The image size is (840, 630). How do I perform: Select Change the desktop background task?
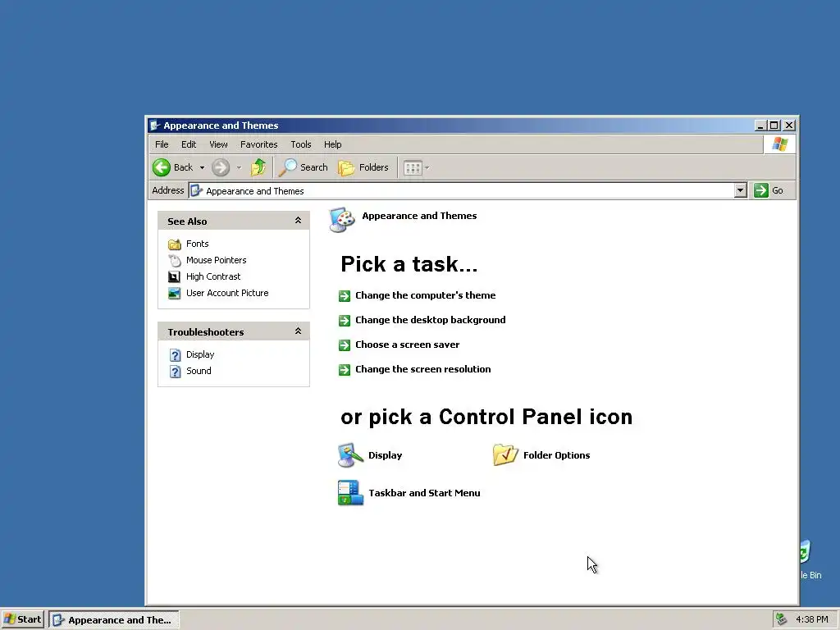tap(430, 320)
